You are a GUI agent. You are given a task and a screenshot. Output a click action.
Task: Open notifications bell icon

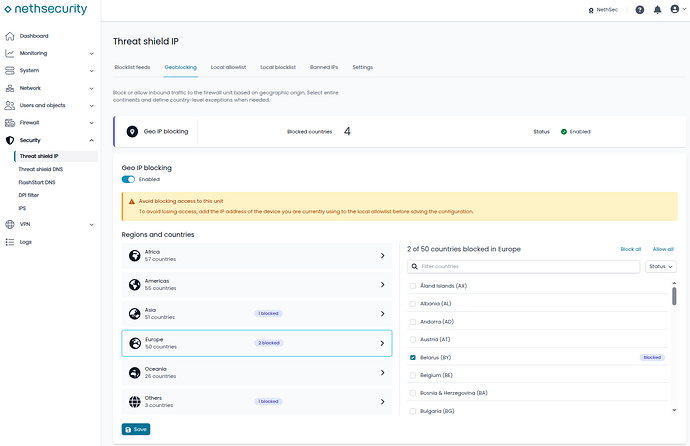tap(657, 10)
